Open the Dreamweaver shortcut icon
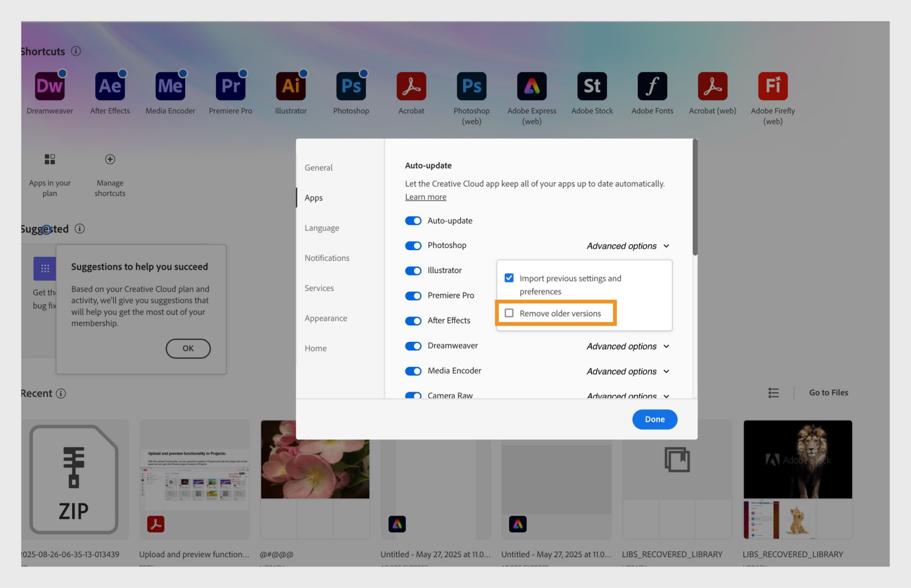The width and height of the screenshot is (911, 588). [50, 86]
